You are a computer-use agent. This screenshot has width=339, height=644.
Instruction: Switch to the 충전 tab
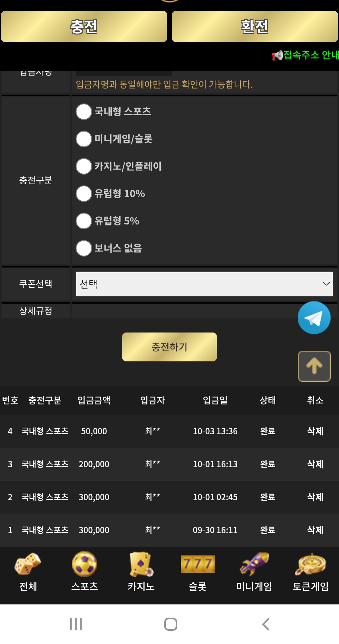coord(84,27)
